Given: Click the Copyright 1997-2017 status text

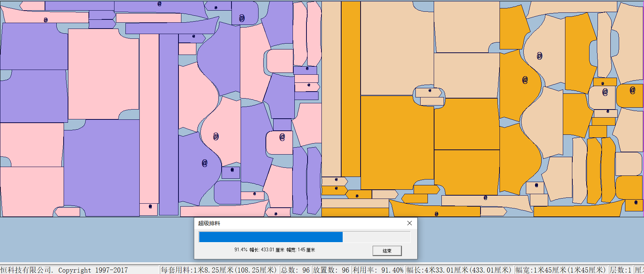Looking at the screenshot, I should 93,270.
